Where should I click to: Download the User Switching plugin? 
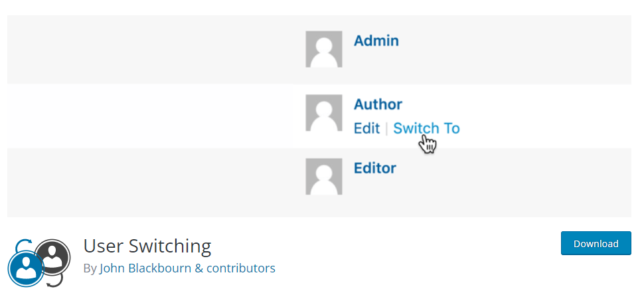click(x=596, y=243)
